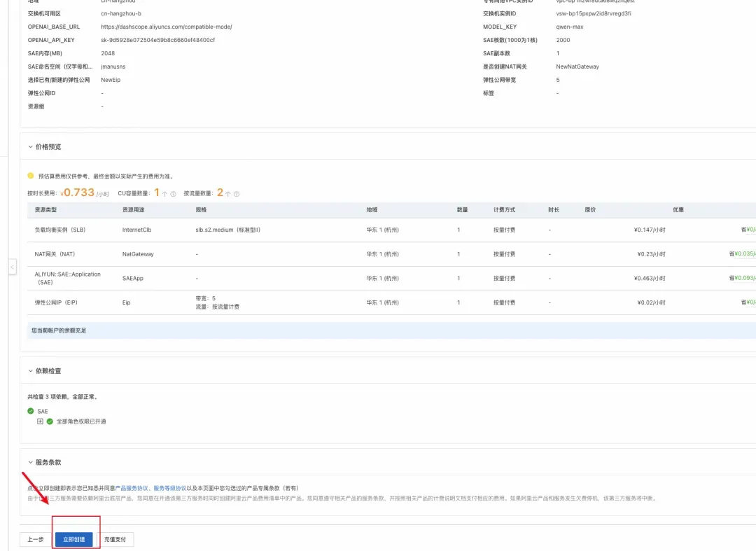Collapse the 价格预览 section
This screenshot has width=756, height=551.
tap(30, 146)
